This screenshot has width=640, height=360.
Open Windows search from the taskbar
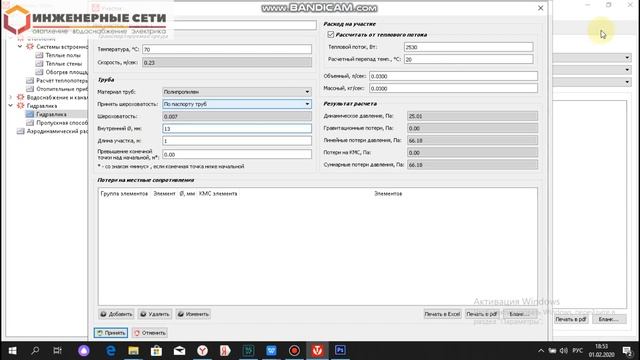pyautogui.click(x=35, y=350)
